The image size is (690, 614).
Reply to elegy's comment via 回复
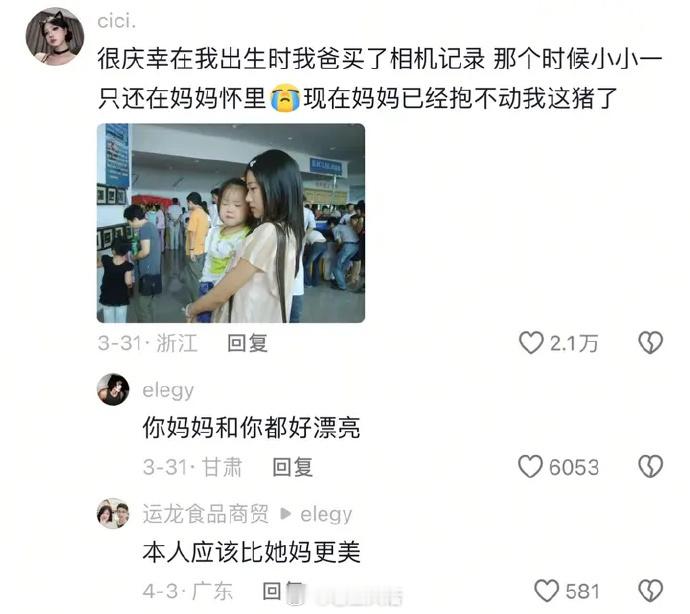[292, 467]
